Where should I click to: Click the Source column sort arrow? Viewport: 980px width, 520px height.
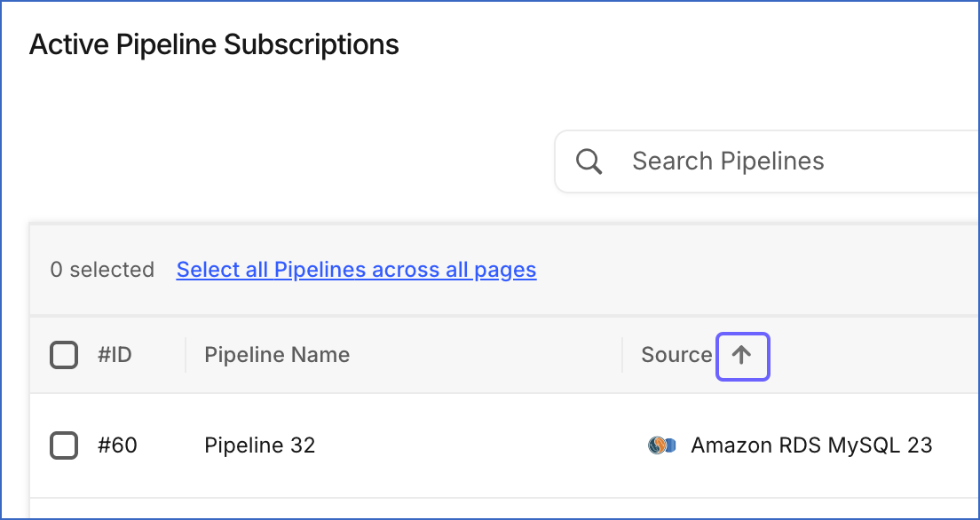(742, 356)
